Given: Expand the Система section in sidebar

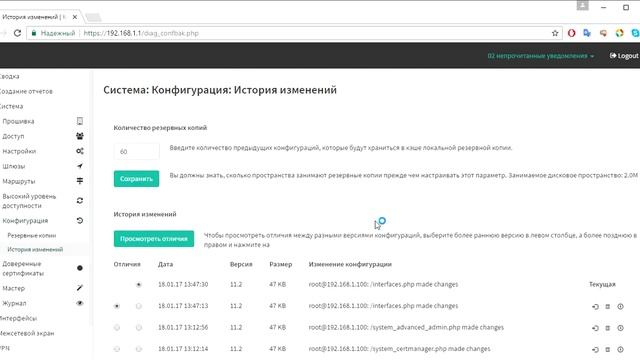Looking at the screenshot, I should [11, 106].
